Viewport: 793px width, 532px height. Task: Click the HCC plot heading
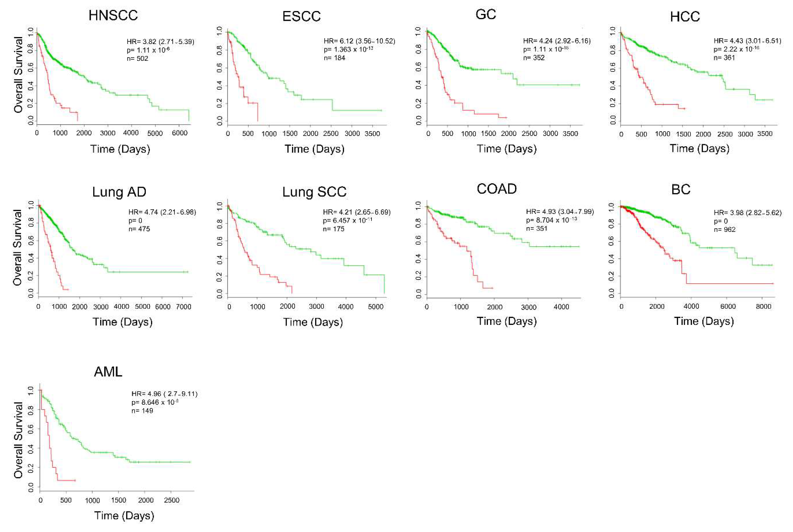click(x=685, y=17)
